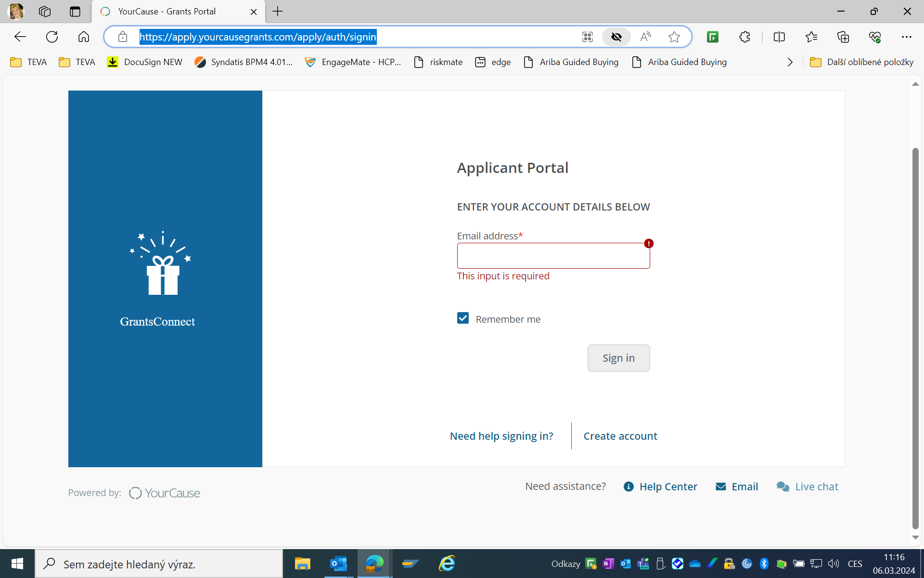Open the Bluetooth tray icon
Viewport: 924px width, 578px height.
pyautogui.click(x=764, y=564)
